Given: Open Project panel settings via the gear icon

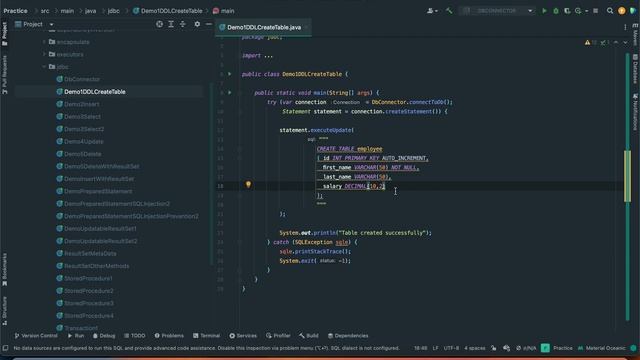Looking at the screenshot, I should pyautogui.click(x=197, y=24).
